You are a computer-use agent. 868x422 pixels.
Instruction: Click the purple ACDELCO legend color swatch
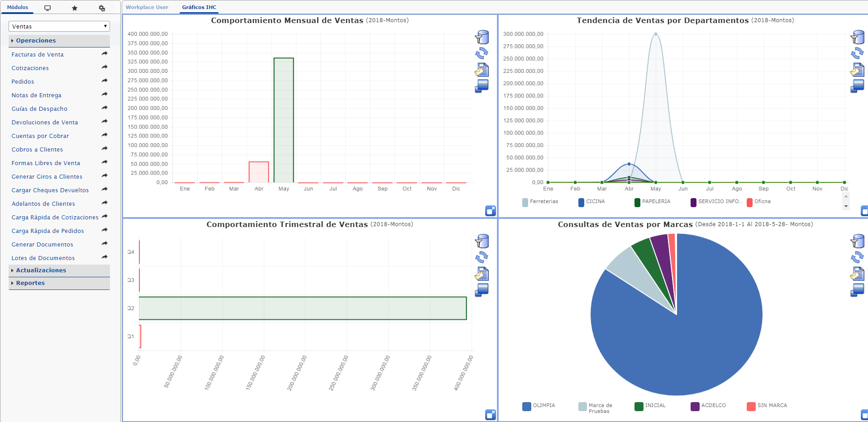[x=695, y=406]
